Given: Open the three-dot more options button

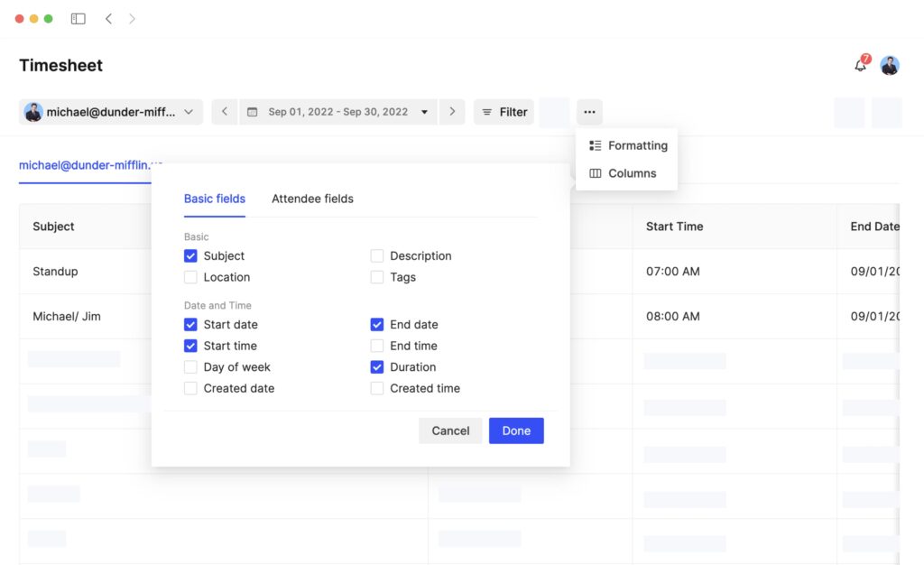Looking at the screenshot, I should [x=589, y=112].
